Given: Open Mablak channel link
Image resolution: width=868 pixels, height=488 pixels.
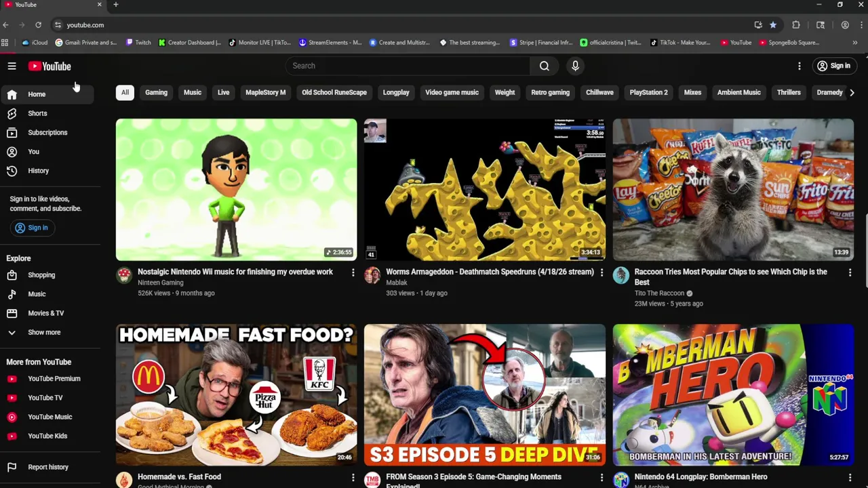Looking at the screenshot, I should pos(397,283).
